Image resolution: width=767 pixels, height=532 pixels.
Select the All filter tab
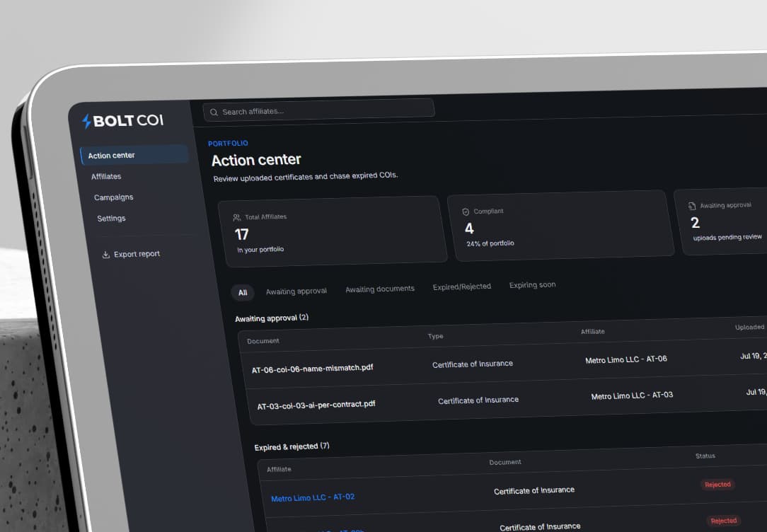click(x=243, y=292)
